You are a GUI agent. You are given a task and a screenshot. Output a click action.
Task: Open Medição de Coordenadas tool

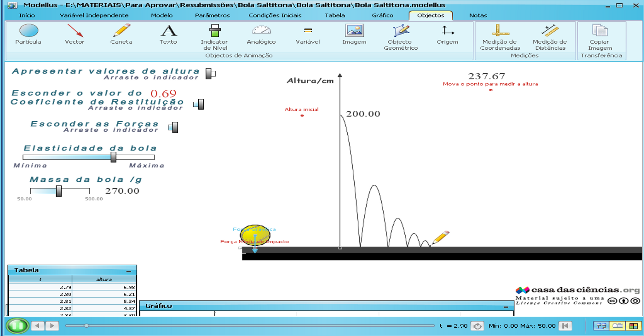[500, 38]
